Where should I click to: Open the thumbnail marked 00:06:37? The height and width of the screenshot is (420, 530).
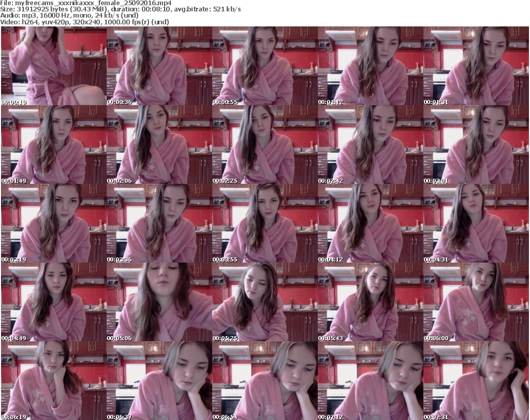coord(159,380)
